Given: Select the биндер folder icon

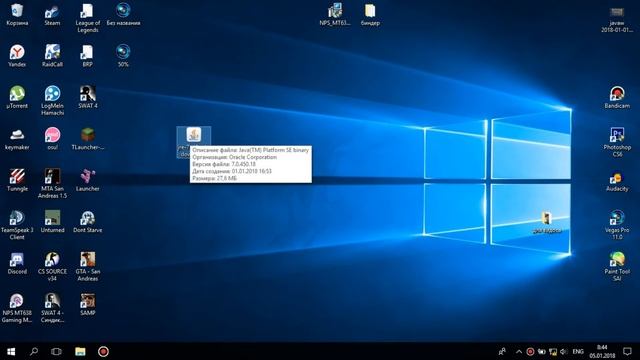Looking at the screenshot, I should (370, 15).
